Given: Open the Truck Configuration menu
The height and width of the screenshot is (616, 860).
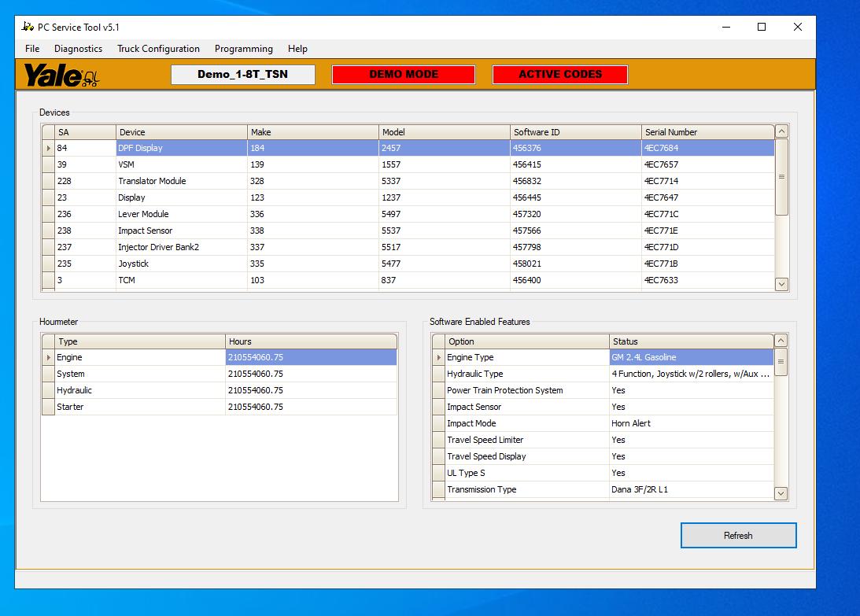Looking at the screenshot, I should click(158, 49).
